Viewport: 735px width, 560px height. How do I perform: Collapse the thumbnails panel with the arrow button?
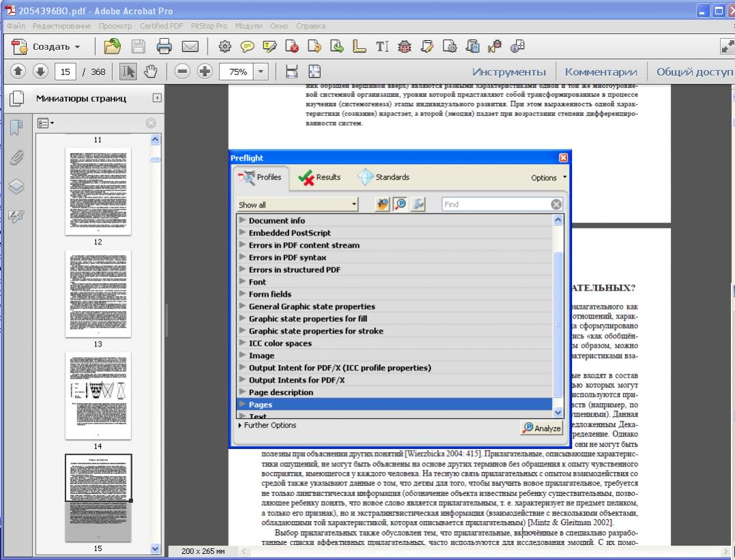(x=157, y=98)
